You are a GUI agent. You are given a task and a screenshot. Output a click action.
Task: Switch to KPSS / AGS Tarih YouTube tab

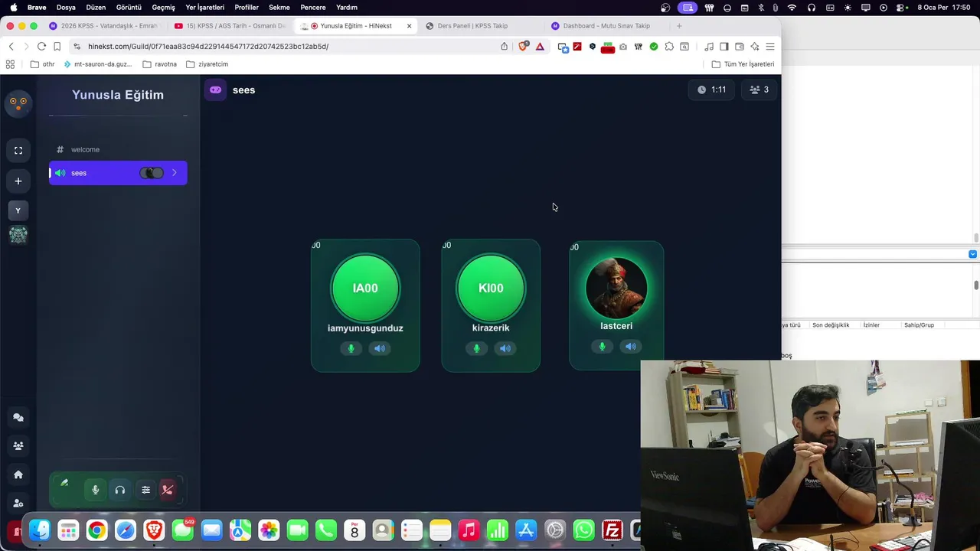(230, 26)
